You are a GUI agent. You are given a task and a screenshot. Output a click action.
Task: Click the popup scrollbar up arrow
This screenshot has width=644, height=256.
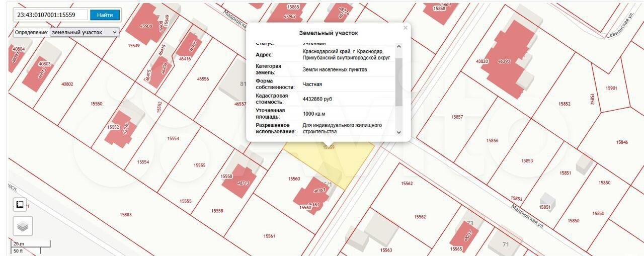pos(399,47)
